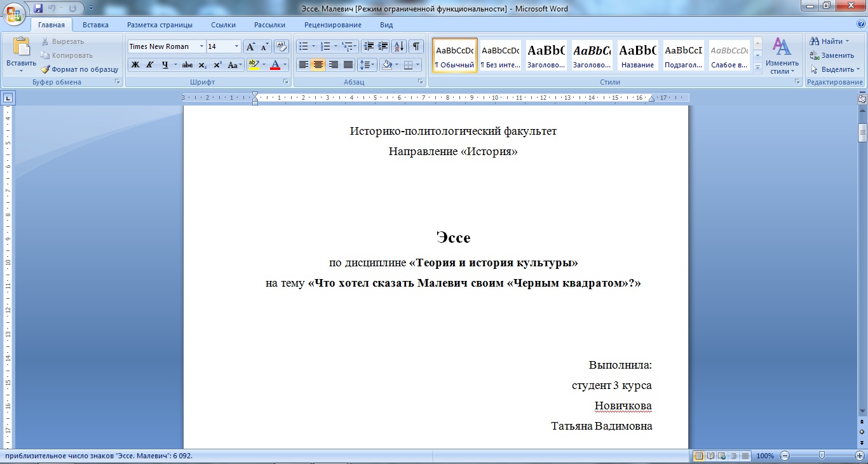Switch to outline view in status bar
Viewport: 868px width, 464px height.
coord(733,456)
